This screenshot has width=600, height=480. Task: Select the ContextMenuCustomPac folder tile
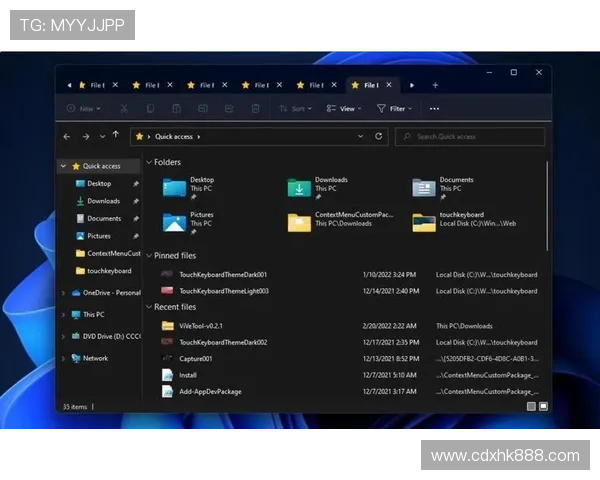click(340, 222)
